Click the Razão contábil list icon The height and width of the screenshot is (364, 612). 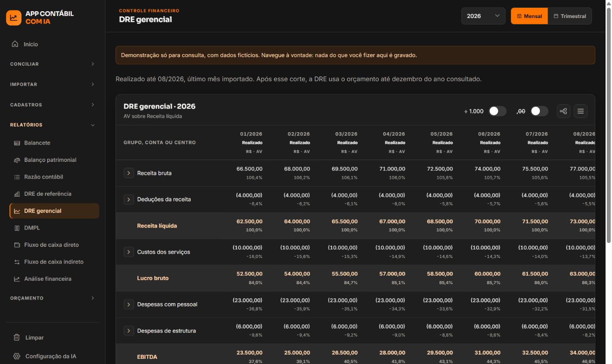coord(17,177)
